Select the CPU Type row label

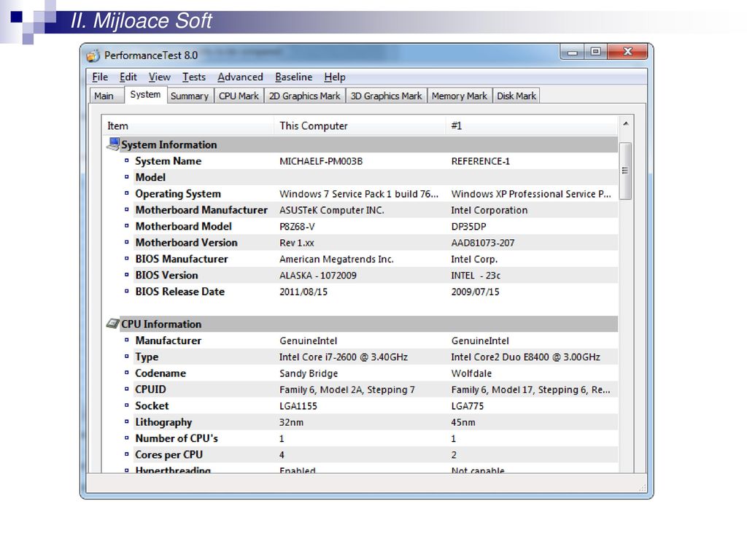point(147,357)
